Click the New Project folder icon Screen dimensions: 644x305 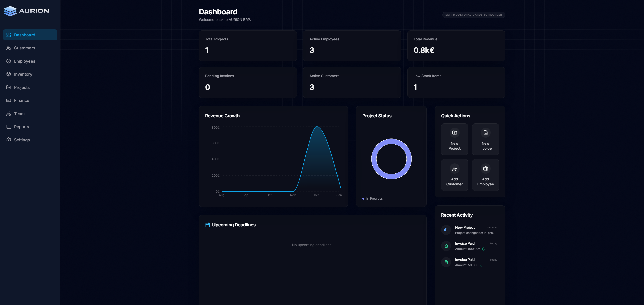(x=454, y=133)
